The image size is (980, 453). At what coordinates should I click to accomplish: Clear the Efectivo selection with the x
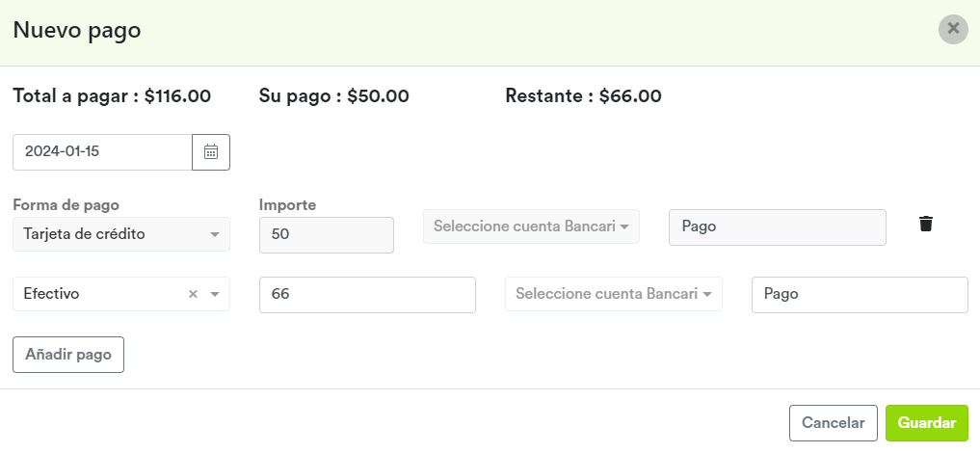pos(193,294)
